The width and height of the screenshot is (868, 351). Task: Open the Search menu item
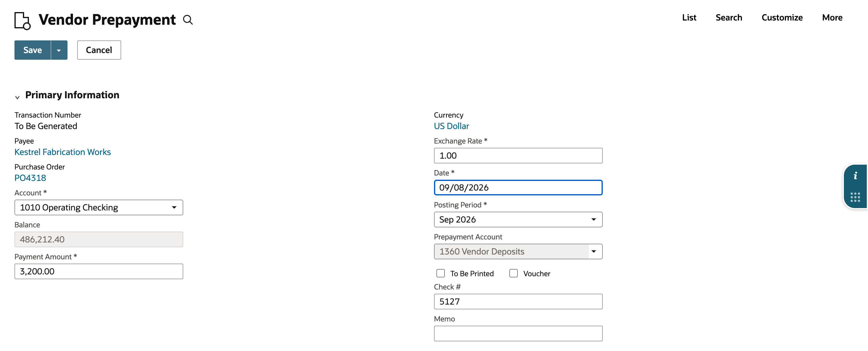(728, 17)
